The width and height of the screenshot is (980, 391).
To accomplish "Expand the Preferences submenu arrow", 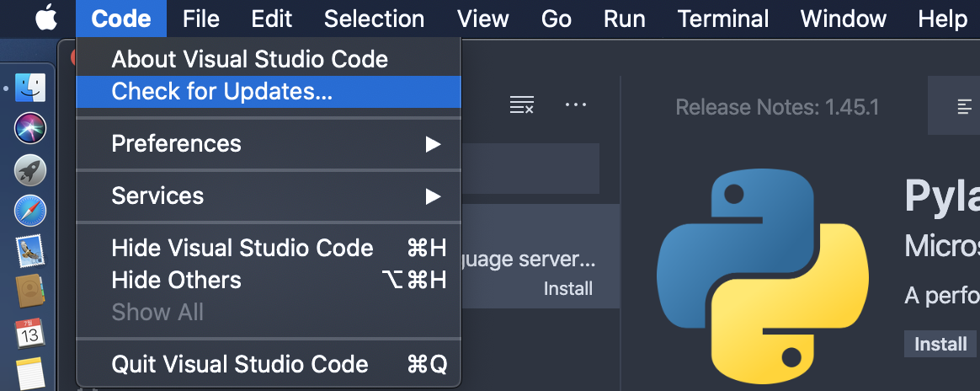I will (x=433, y=144).
